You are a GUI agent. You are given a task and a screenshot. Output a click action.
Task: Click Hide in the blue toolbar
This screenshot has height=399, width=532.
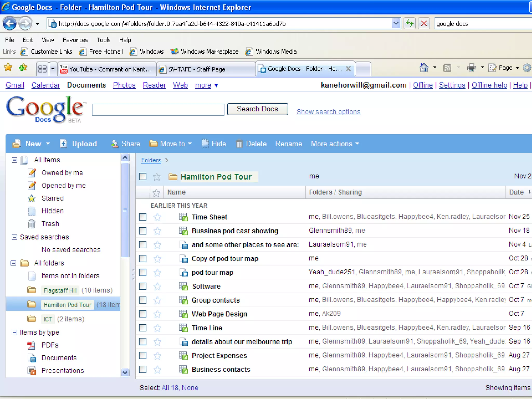coord(214,144)
